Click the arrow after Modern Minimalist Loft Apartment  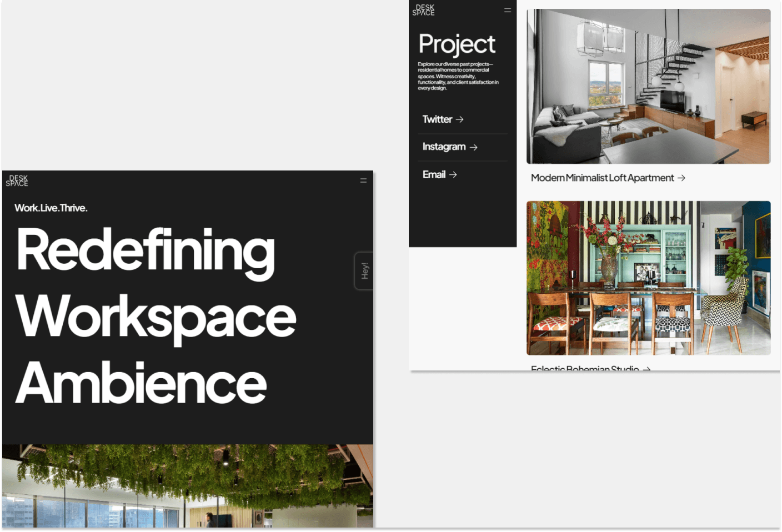click(x=681, y=178)
